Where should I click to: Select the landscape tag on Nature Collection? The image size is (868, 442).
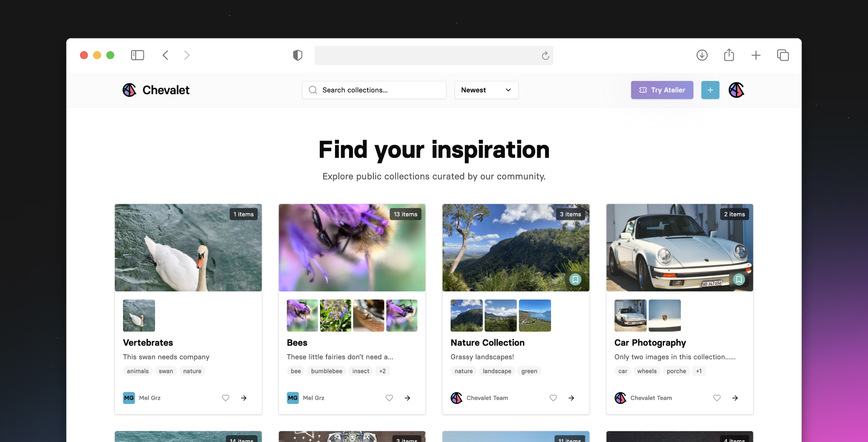(497, 371)
